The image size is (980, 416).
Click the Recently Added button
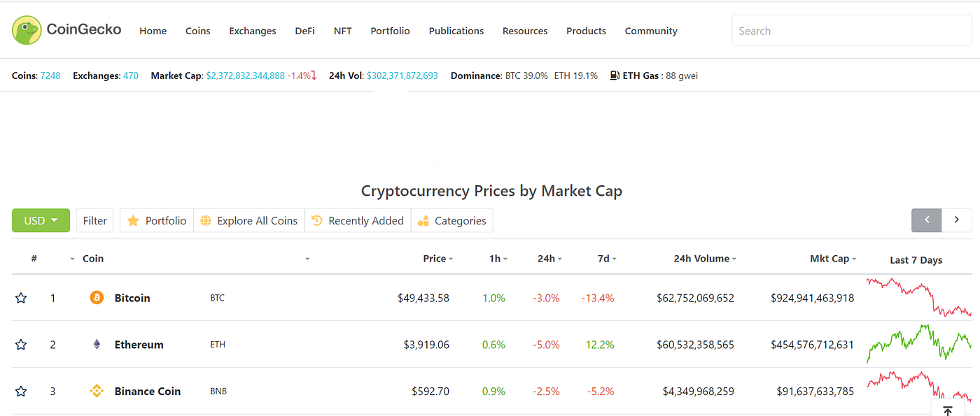point(358,220)
